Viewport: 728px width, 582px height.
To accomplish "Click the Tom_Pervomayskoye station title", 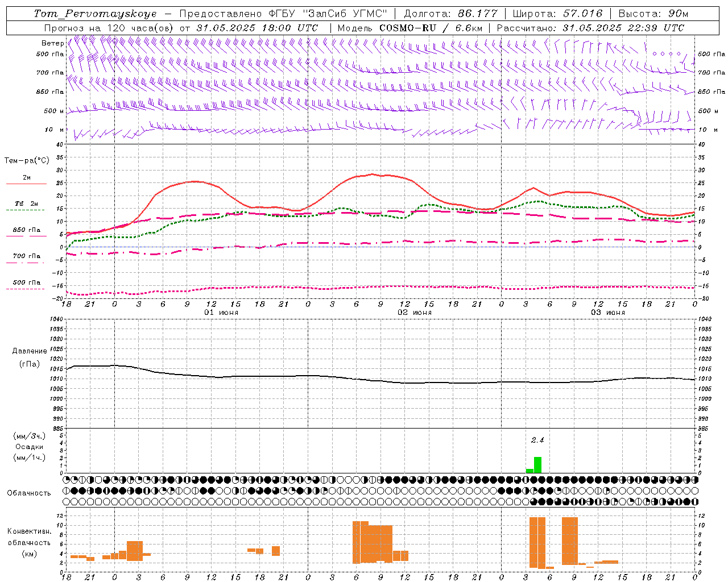I will [95, 14].
